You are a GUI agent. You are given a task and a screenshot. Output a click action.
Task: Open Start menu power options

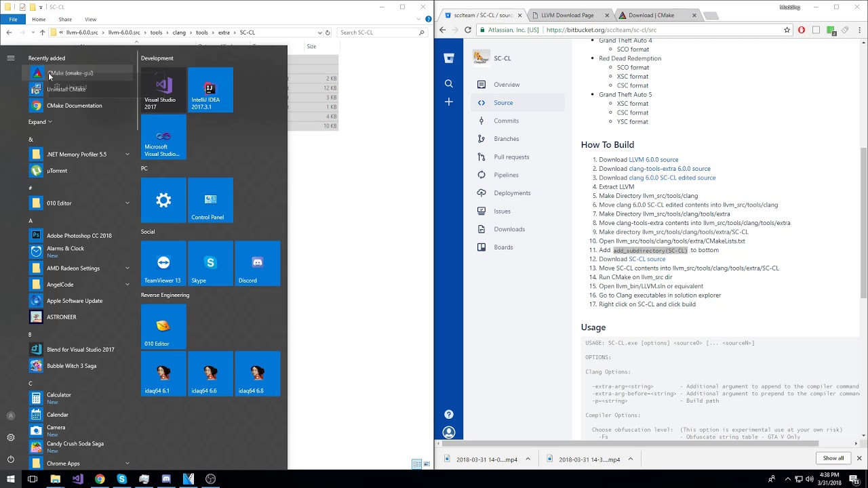10,459
